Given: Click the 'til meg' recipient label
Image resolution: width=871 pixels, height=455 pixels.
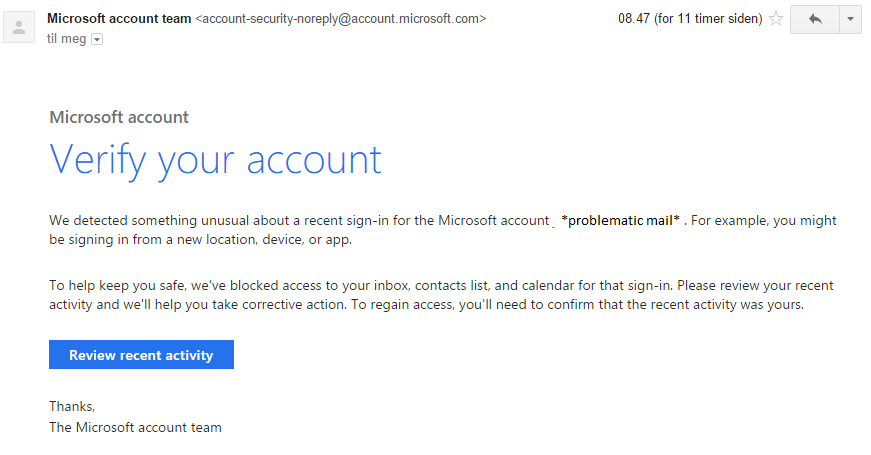Looking at the screenshot, I should tap(67, 39).
